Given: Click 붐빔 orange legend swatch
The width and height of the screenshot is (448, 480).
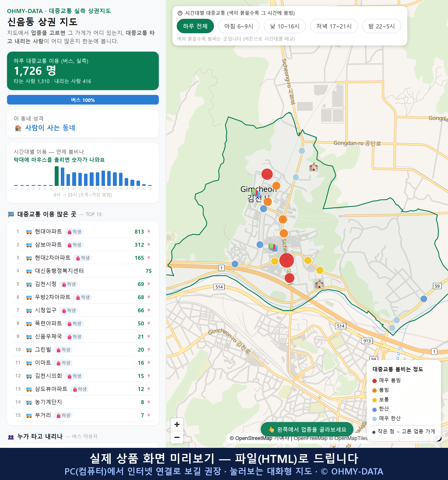Looking at the screenshot, I should [374, 390].
